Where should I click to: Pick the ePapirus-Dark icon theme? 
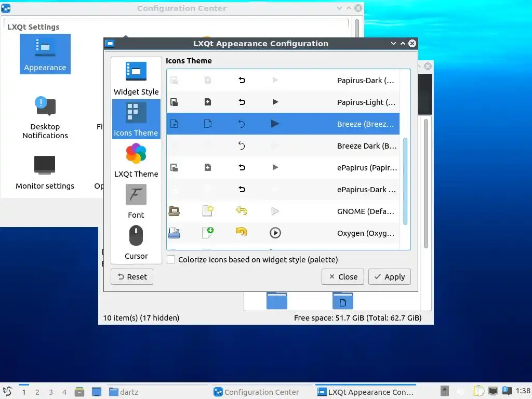click(x=283, y=189)
